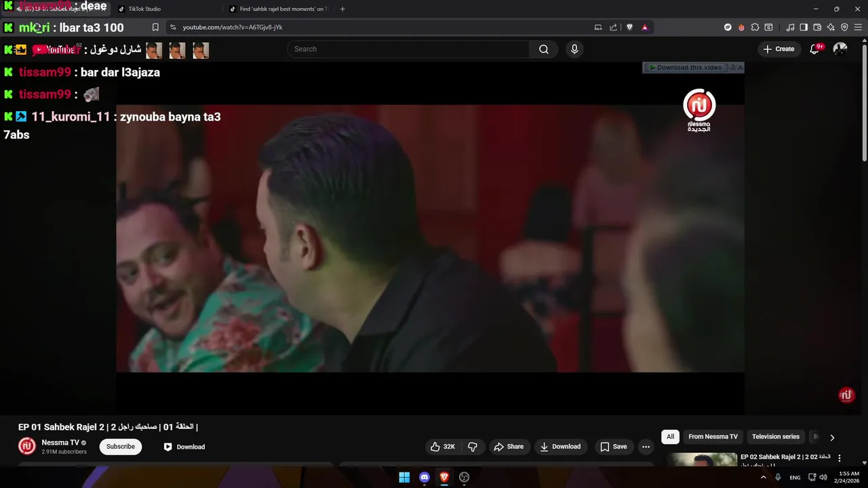Click the video player to pause playback
868x488 pixels.
coord(430,237)
